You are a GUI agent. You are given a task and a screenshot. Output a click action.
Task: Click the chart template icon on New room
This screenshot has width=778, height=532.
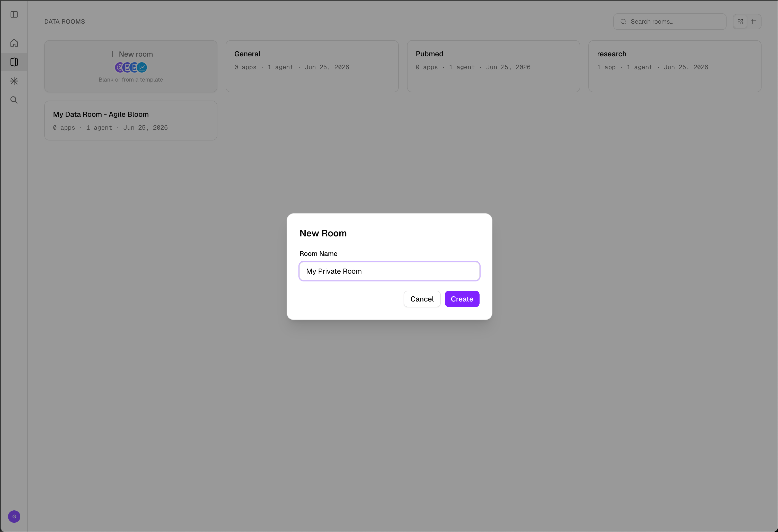[x=142, y=67]
